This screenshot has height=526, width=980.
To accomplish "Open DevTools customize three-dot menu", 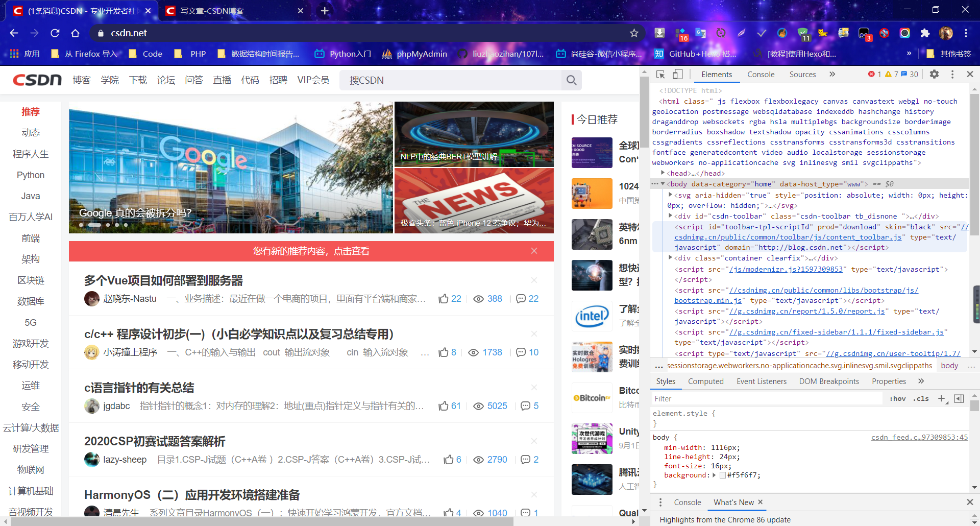I will click(x=952, y=74).
